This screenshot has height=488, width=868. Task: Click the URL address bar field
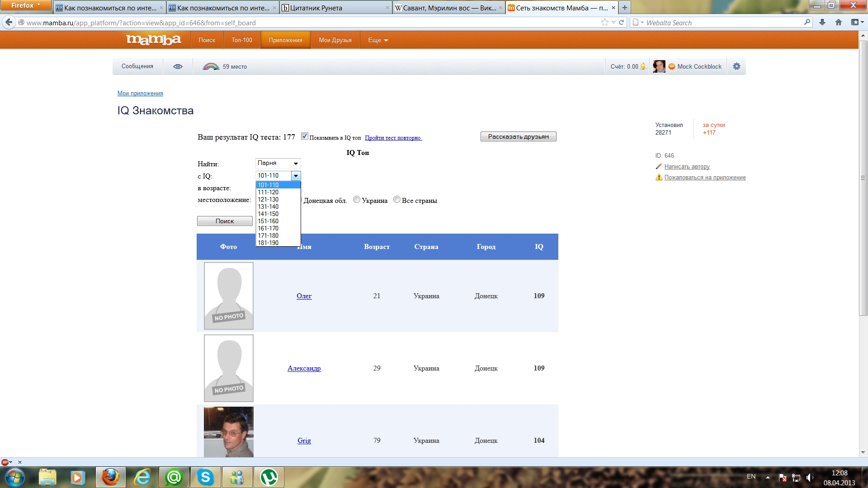(x=312, y=23)
